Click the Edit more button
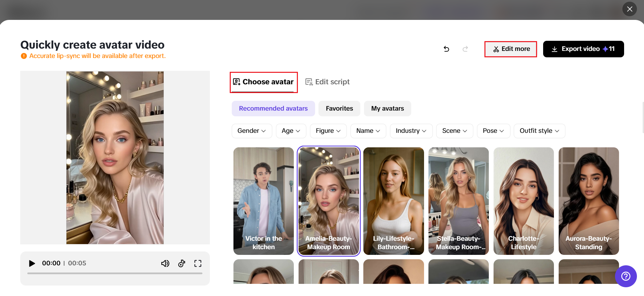The width and height of the screenshot is (644, 296). (511, 49)
